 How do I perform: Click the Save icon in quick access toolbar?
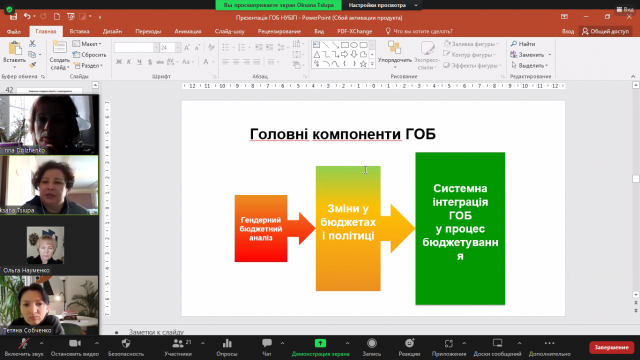13,17
